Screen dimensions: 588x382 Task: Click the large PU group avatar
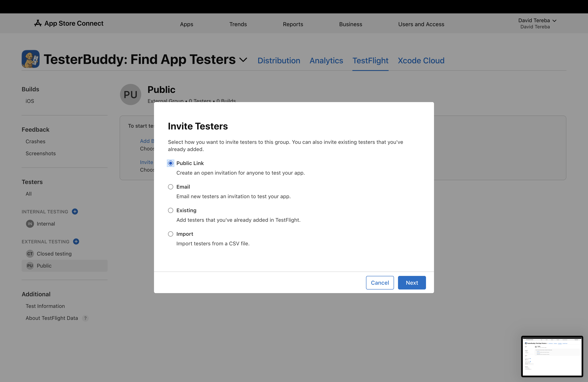(x=130, y=95)
